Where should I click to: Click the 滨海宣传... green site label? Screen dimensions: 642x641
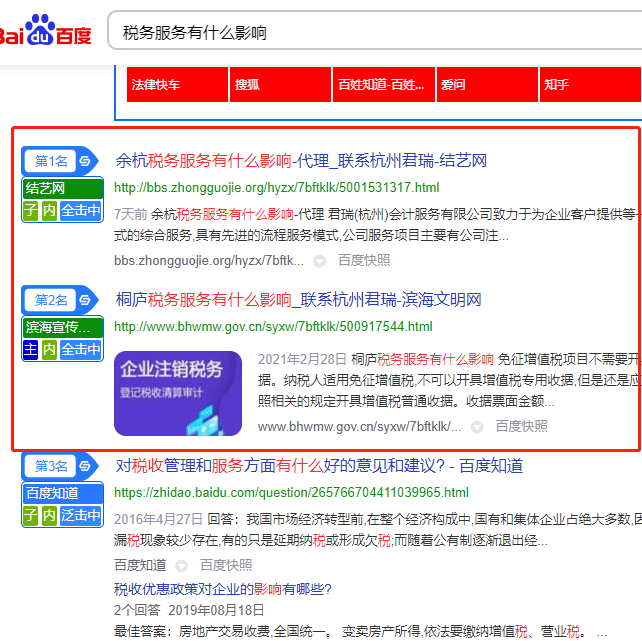(63, 327)
